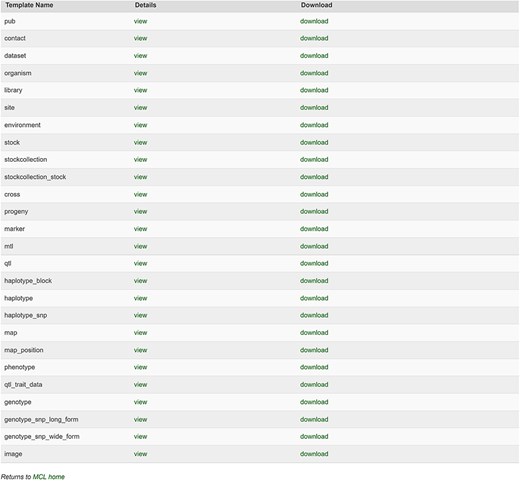This screenshot has height=481, width=520.
Task: Select the stockcollection_stock template name text
Action: tap(35, 177)
